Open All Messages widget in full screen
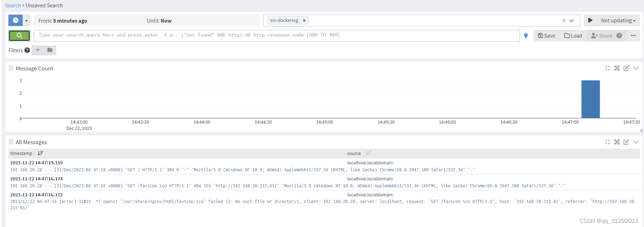Image resolution: width=644 pixels, height=227 pixels. (x=617, y=142)
